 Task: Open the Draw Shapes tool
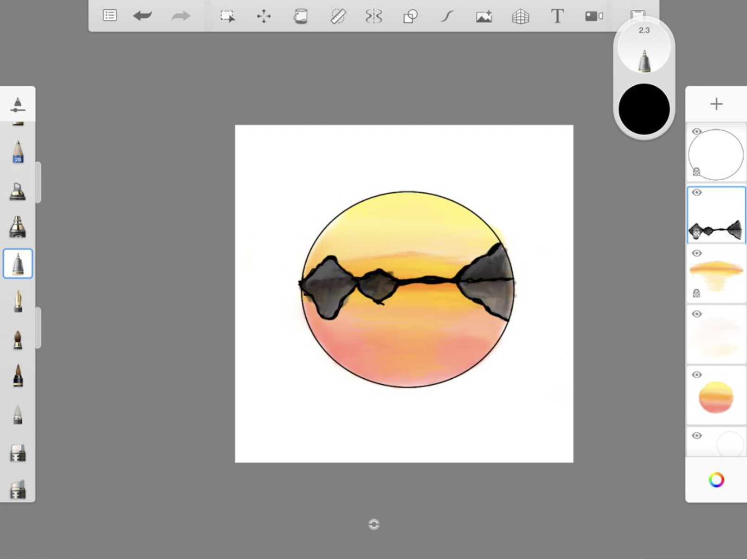click(411, 17)
